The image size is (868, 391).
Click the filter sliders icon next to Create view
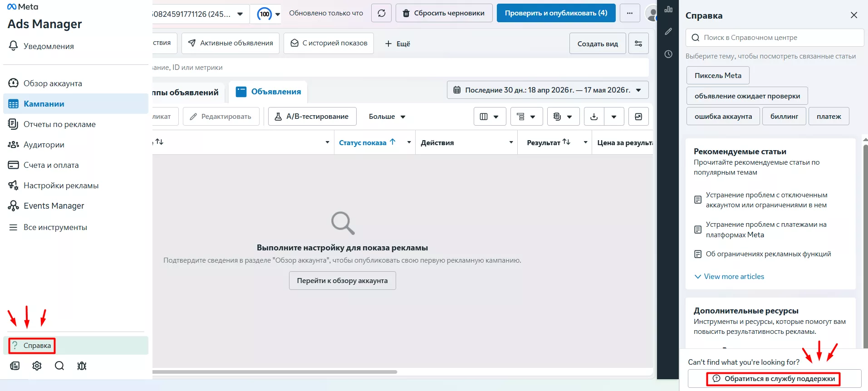coord(638,44)
